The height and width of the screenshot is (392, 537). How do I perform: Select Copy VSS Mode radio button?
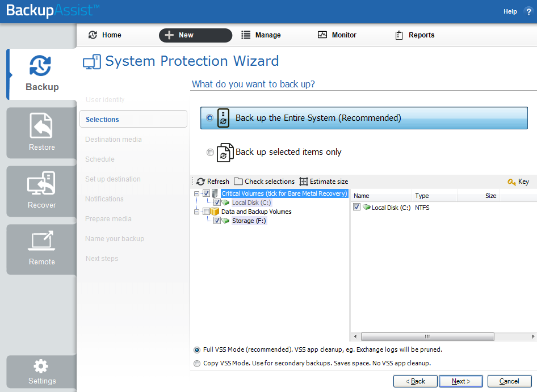click(x=197, y=364)
